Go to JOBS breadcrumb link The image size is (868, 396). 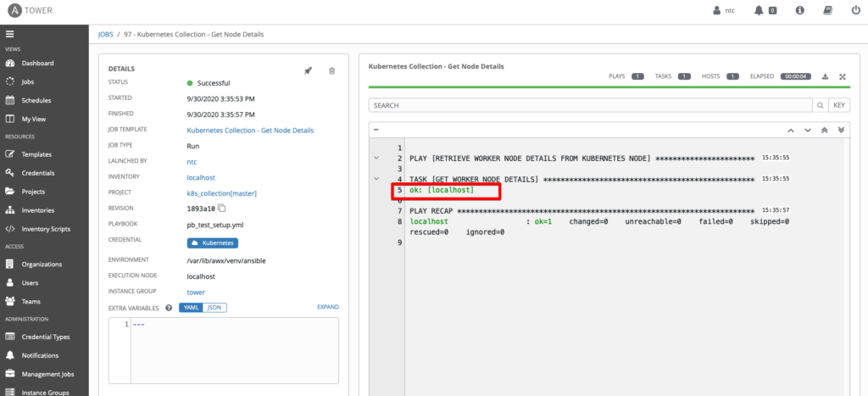(x=105, y=34)
